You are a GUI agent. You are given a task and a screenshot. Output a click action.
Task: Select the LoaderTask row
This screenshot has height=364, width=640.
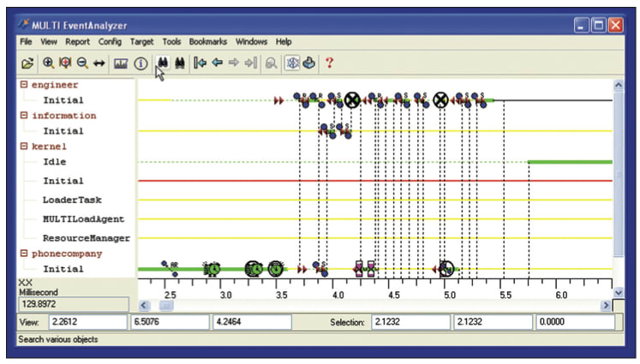[x=72, y=200]
